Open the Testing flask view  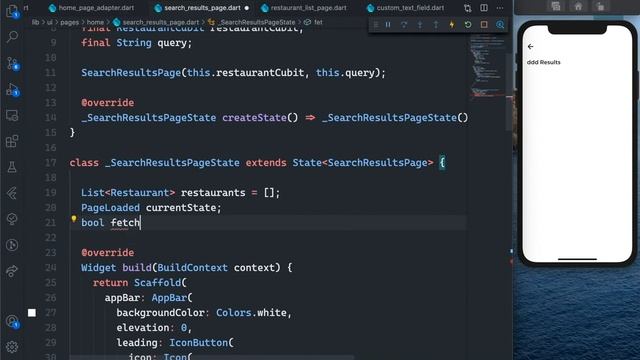(x=12, y=167)
